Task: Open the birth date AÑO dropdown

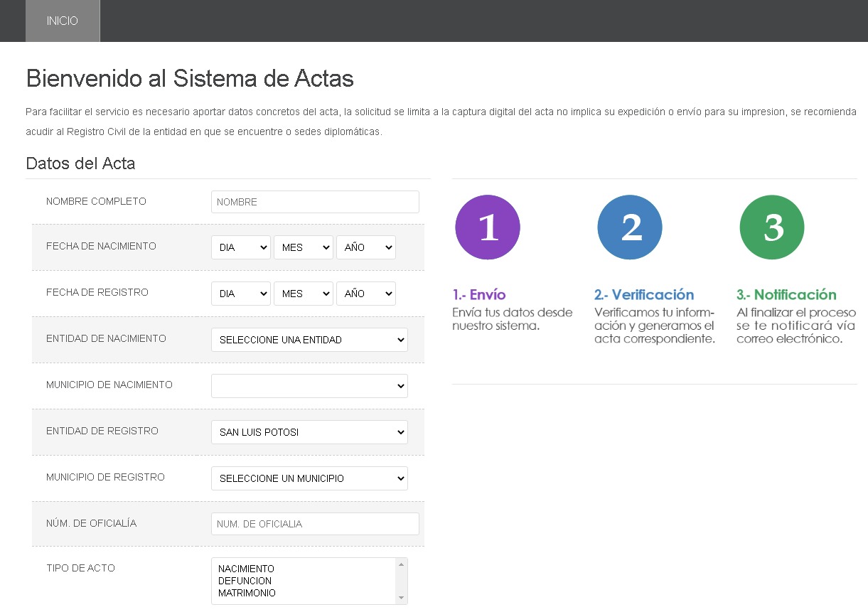Action: point(366,247)
